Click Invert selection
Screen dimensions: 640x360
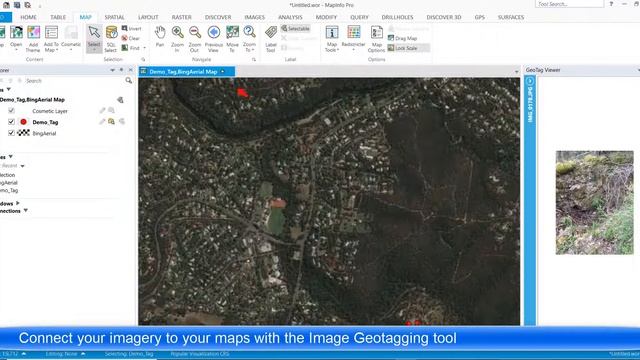coord(131,28)
